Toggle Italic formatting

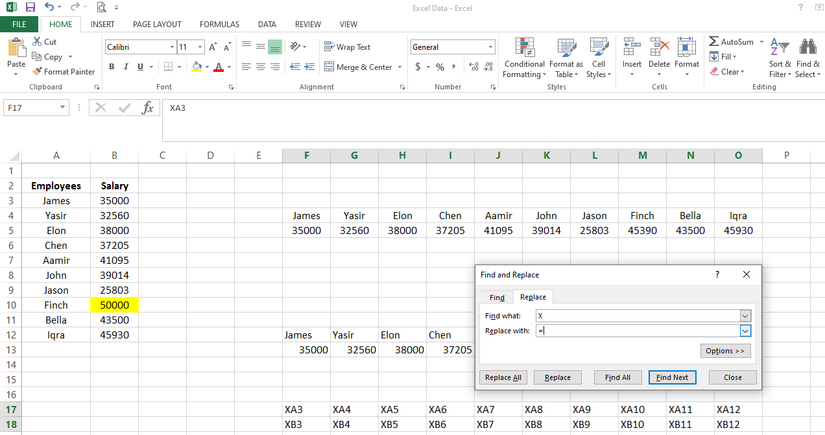pos(126,67)
